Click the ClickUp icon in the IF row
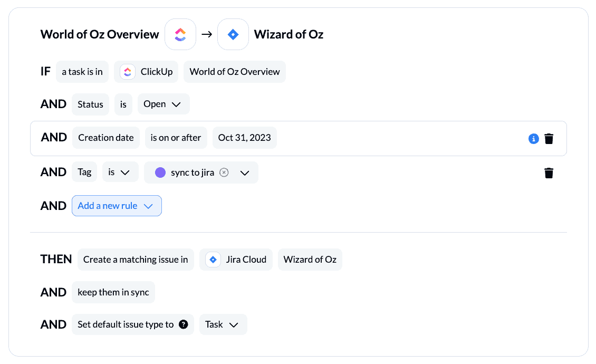596x364 pixels. (128, 72)
